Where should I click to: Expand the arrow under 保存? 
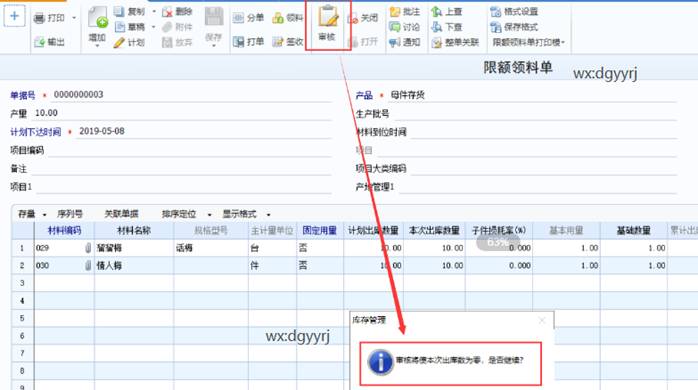(x=214, y=46)
